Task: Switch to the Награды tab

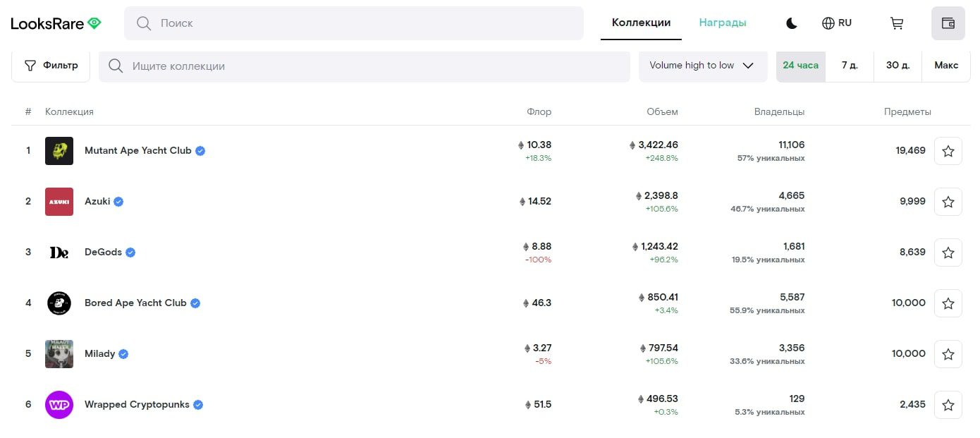Action: point(723,23)
